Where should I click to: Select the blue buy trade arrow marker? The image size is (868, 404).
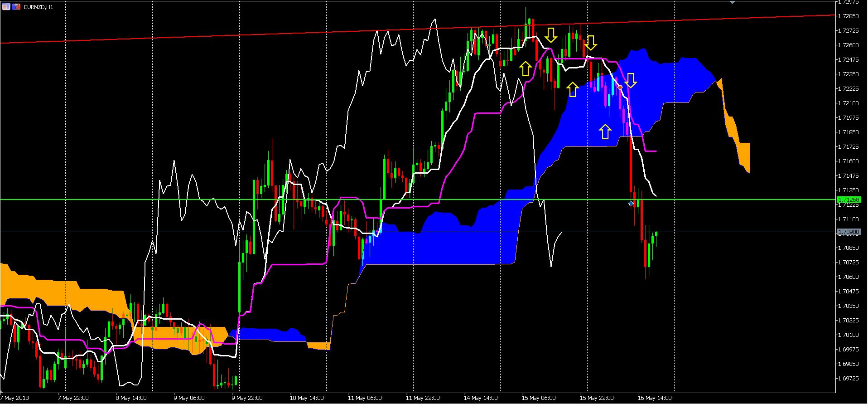[631, 203]
